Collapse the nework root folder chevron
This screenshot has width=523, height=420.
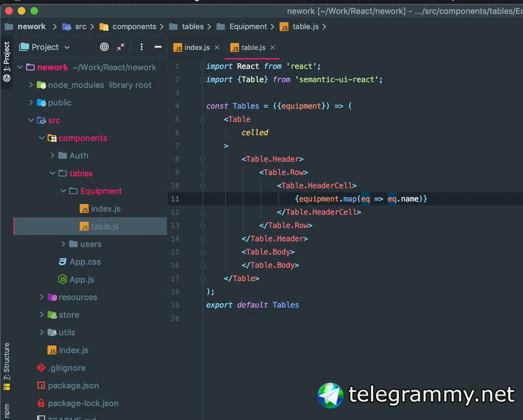[20, 67]
